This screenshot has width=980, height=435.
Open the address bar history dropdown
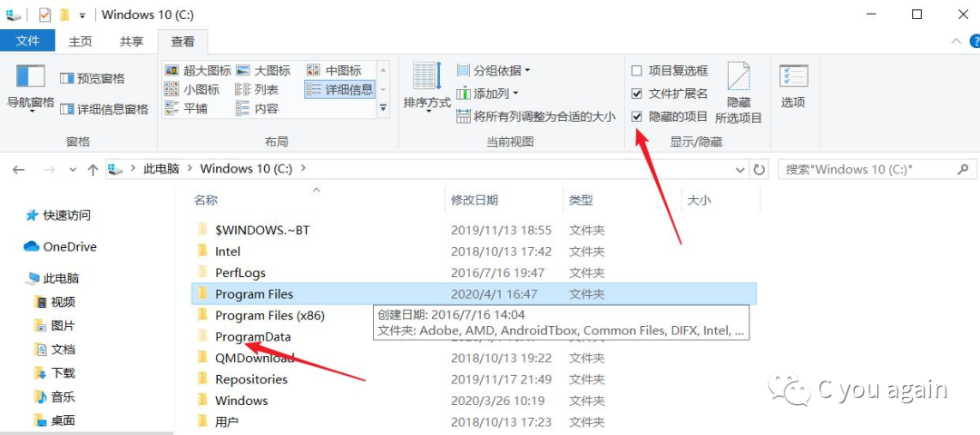point(741,169)
